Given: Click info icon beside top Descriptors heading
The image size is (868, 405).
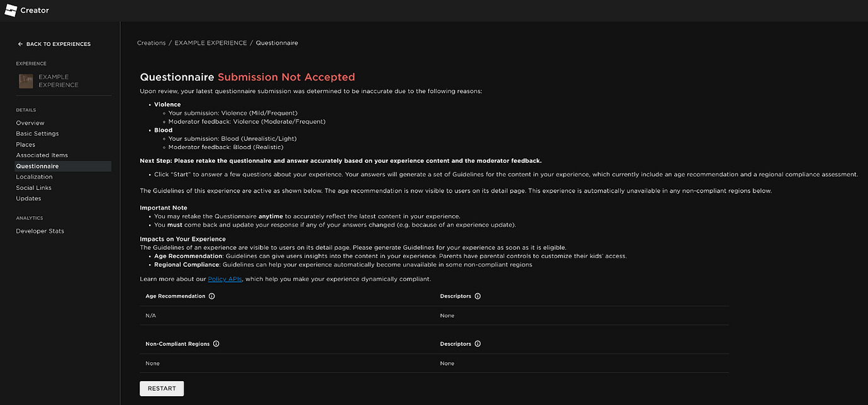Looking at the screenshot, I should click(477, 296).
